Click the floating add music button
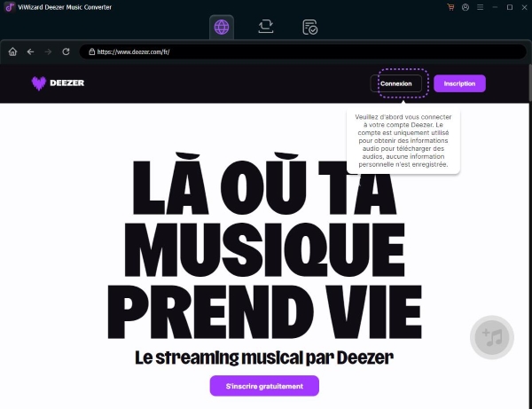Viewport: 532px width, 409px height. (491, 337)
